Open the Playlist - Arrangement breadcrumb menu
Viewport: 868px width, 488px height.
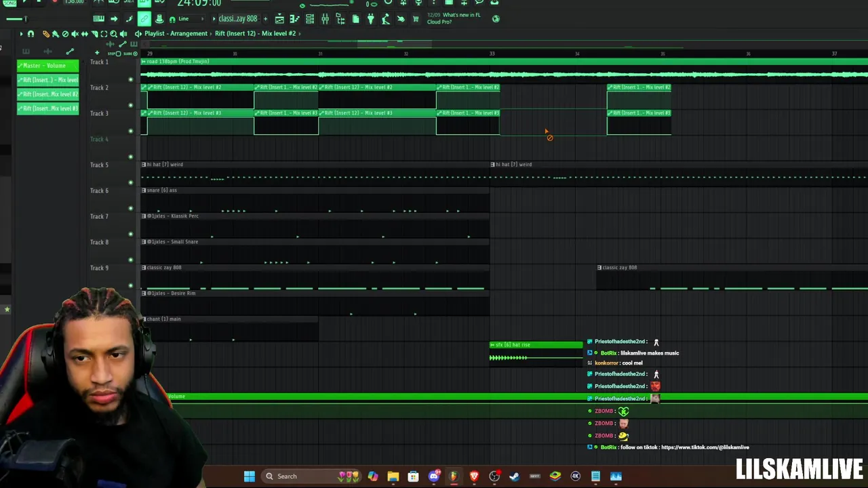point(176,33)
